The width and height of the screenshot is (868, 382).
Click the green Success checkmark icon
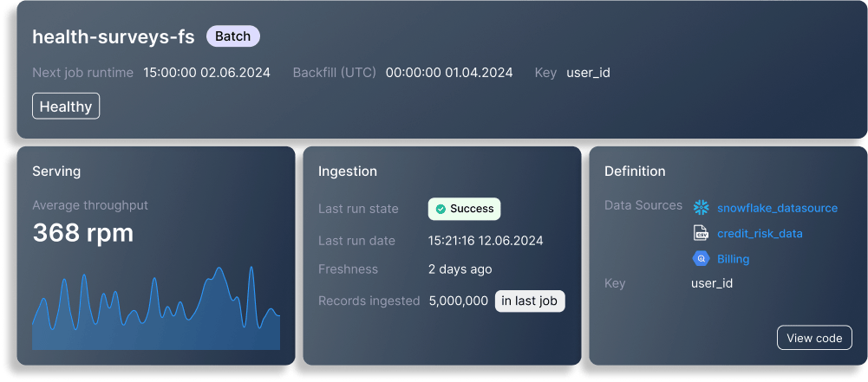point(441,209)
